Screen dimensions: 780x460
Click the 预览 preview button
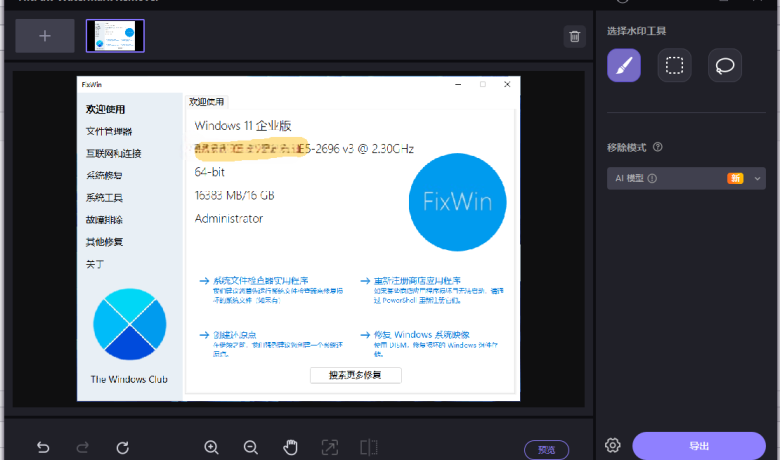click(x=547, y=450)
